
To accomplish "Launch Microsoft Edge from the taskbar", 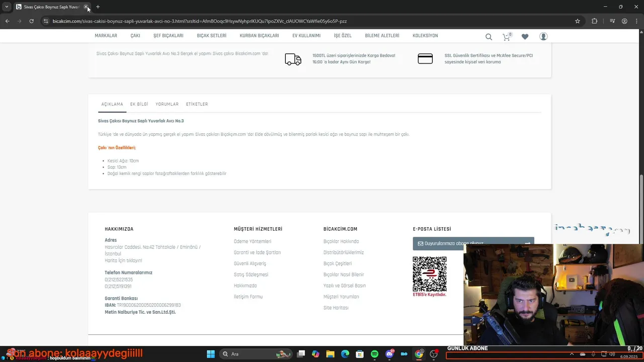I will (x=345, y=354).
